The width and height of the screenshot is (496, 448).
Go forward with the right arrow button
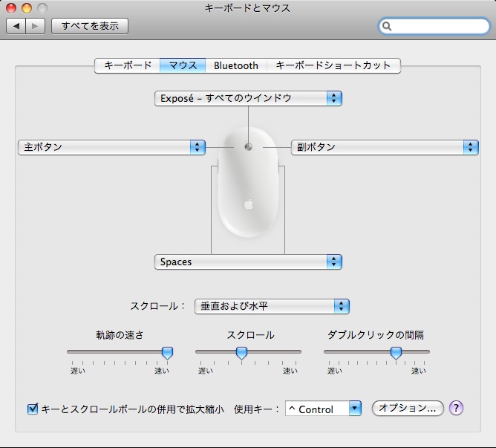[x=35, y=26]
